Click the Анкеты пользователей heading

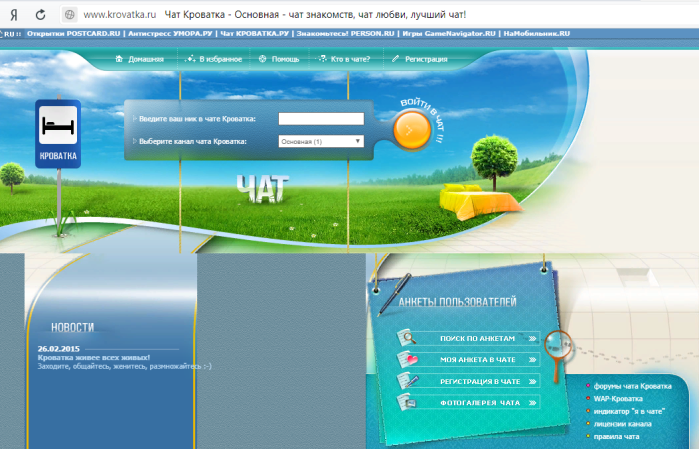(457, 302)
